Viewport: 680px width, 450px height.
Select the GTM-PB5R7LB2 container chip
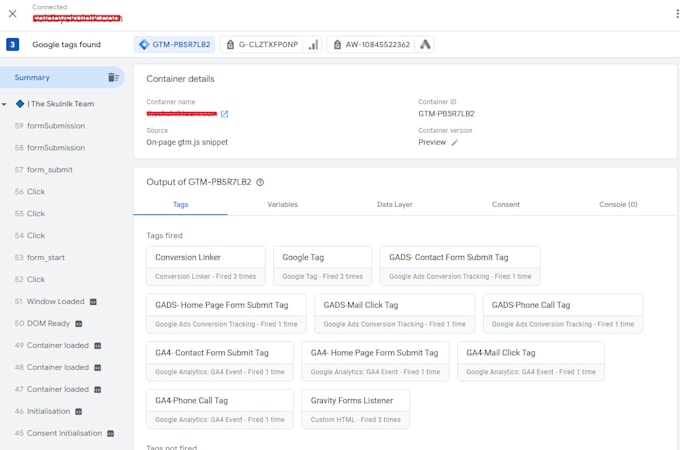[174, 44]
